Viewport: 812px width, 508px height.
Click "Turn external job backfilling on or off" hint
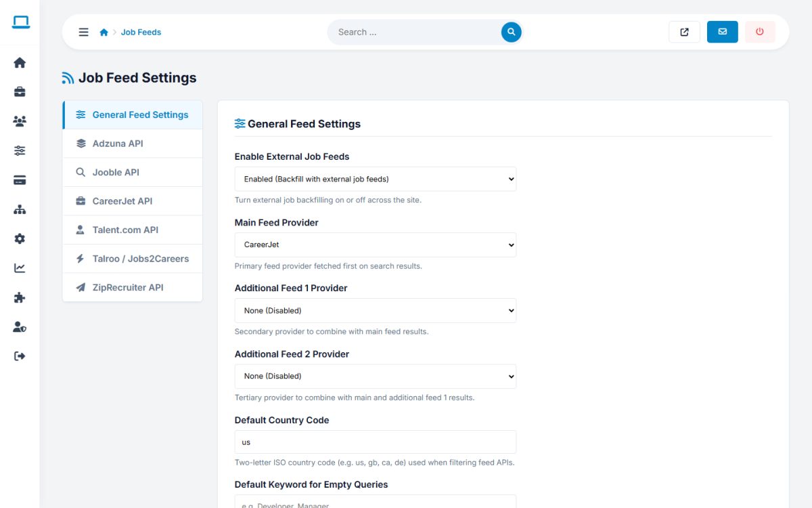click(328, 200)
